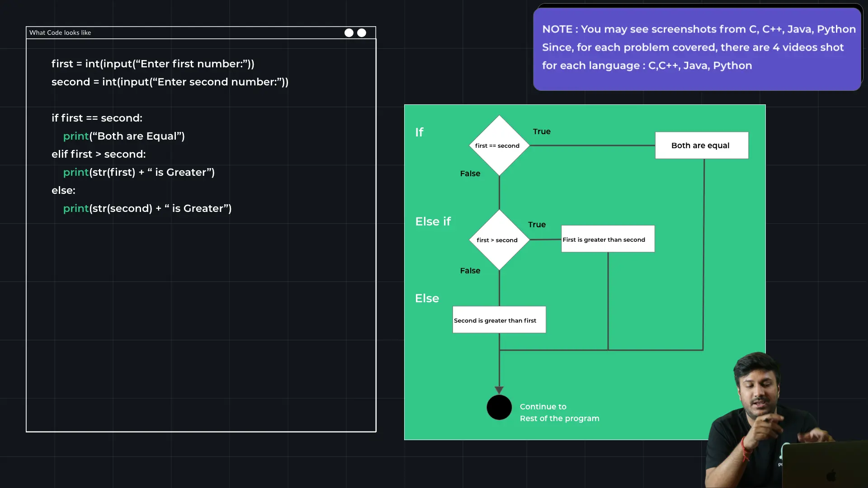Click the 'Else if' section label

(433, 221)
